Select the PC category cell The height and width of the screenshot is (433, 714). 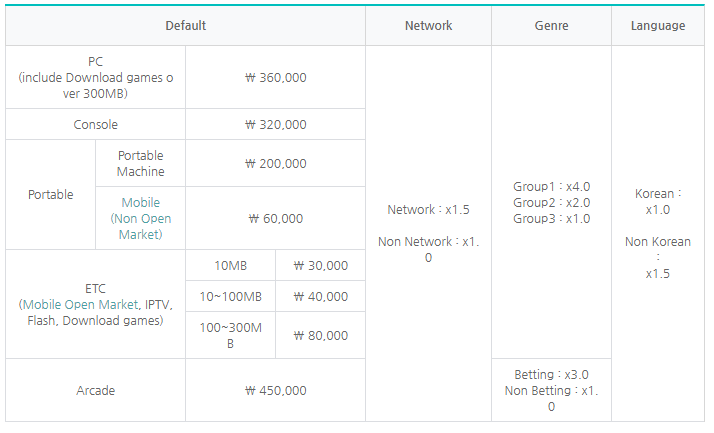click(95, 77)
